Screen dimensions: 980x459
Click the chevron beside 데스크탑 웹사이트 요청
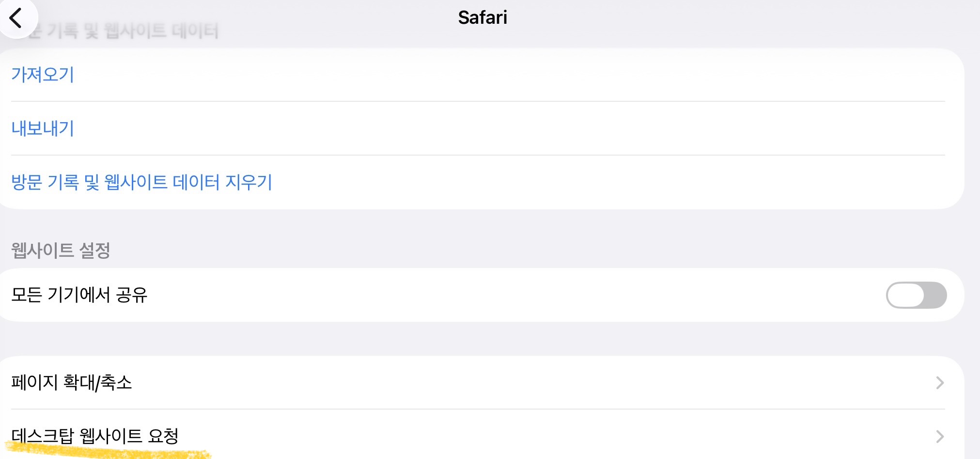click(940, 437)
